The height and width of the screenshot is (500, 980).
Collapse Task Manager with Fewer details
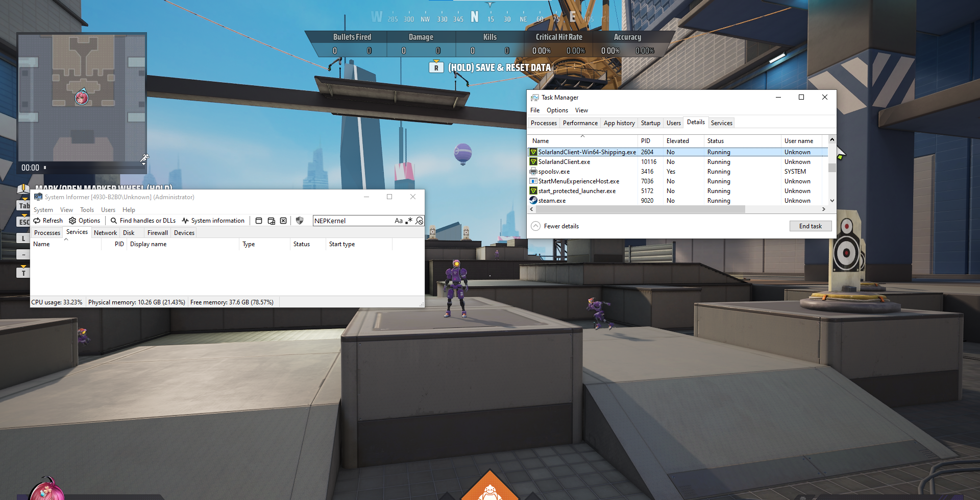pos(555,226)
